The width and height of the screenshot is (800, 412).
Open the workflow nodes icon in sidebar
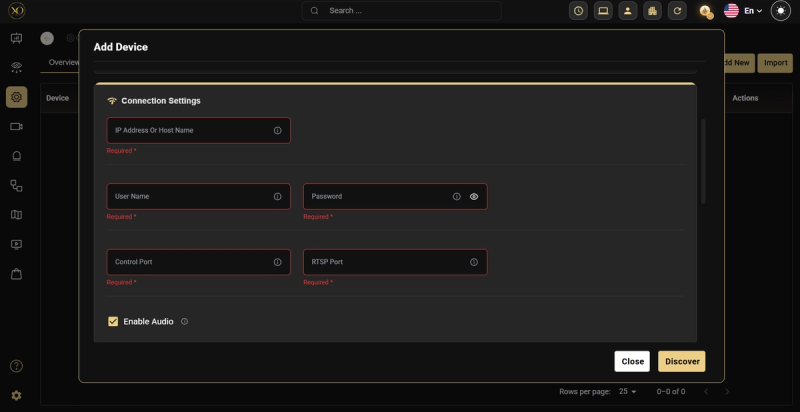(x=16, y=186)
